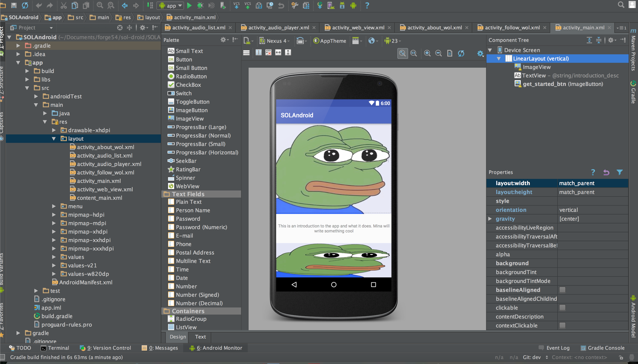This screenshot has height=364, width=638.
Task: Expand the gravity property row
Action: [490, 219]
